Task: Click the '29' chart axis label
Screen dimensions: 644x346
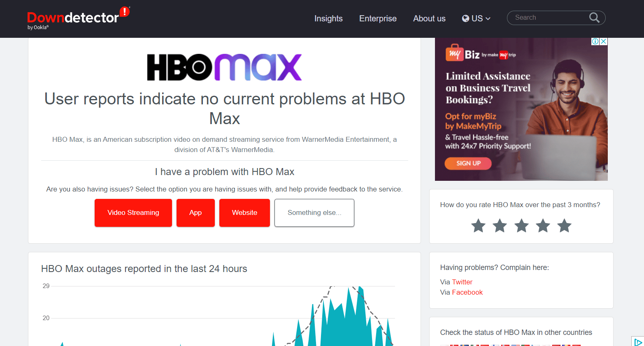Action: point(46,286)
